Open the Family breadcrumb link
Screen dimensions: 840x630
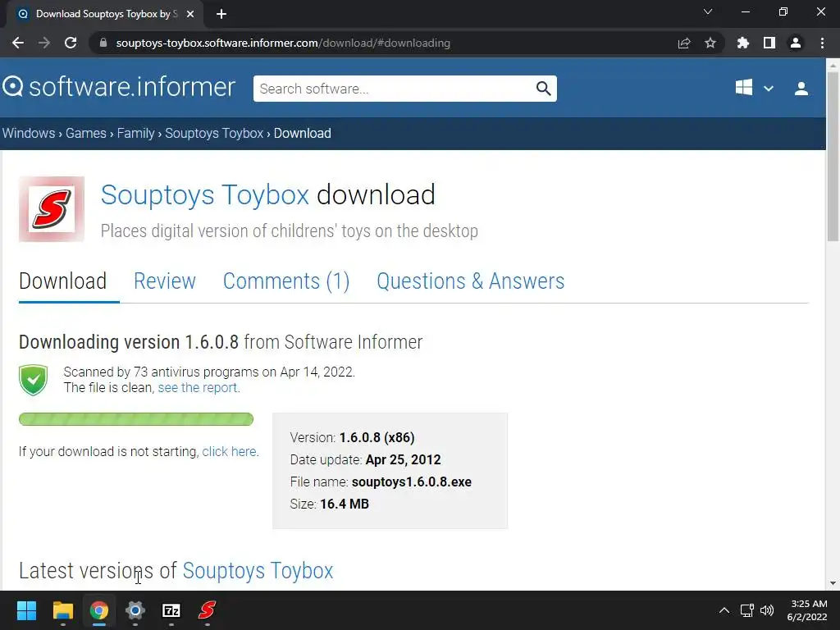[135, 133]
